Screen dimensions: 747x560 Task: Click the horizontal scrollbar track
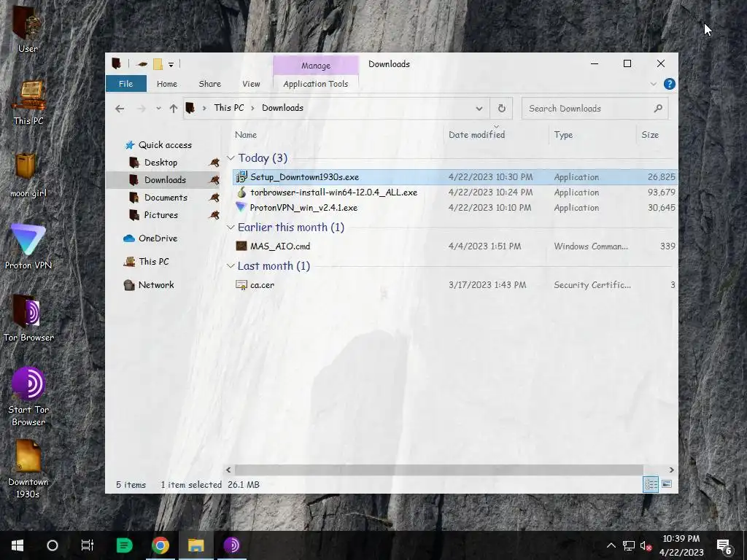[x=438, y=470]
